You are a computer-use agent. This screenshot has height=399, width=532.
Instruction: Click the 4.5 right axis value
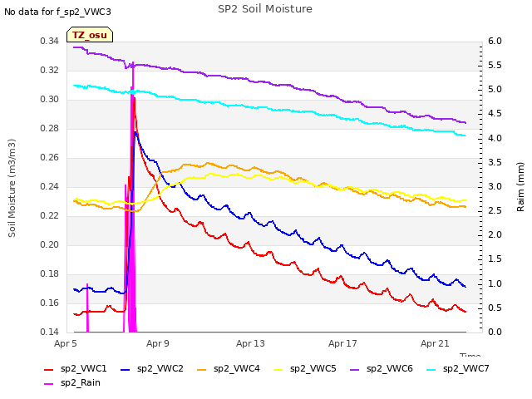pos(495,114)
